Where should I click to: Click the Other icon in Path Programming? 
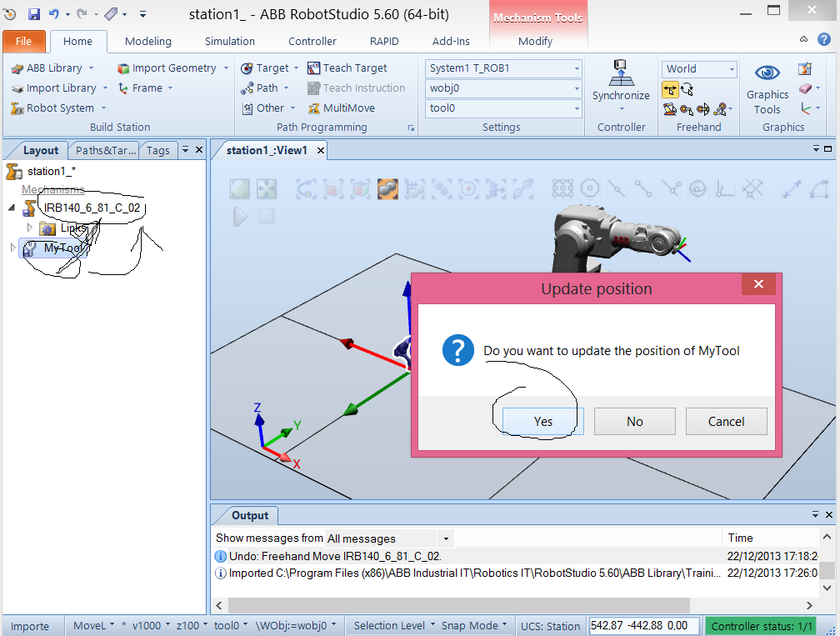tap(247, 108)
